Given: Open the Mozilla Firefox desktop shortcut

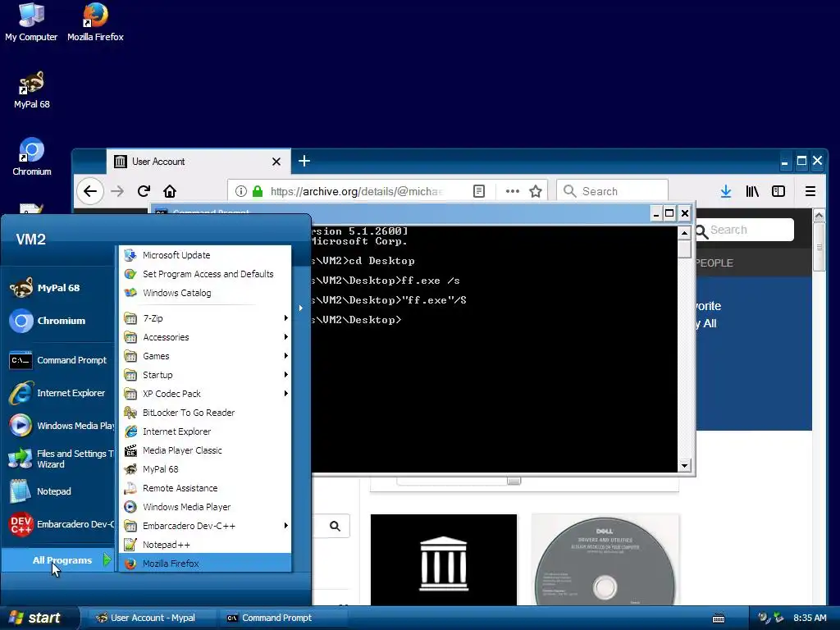Looking at the screenshot, I should [95, 21].
